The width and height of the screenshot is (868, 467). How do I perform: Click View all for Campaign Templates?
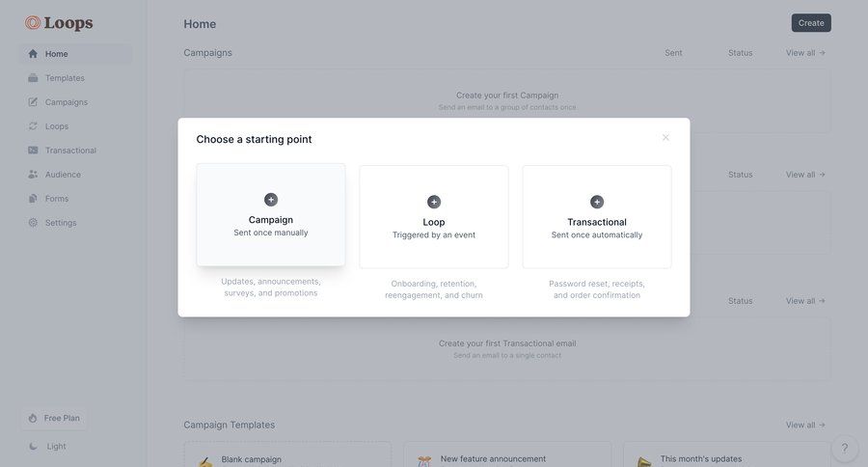805,425
